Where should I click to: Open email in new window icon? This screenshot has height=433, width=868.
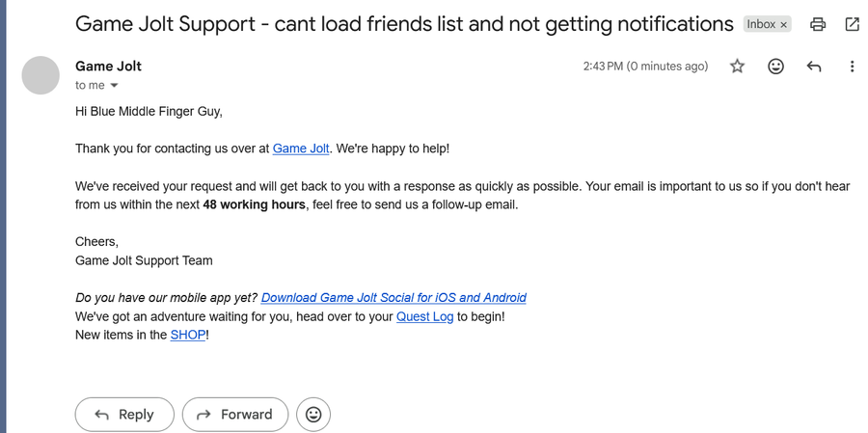point(852,24)
